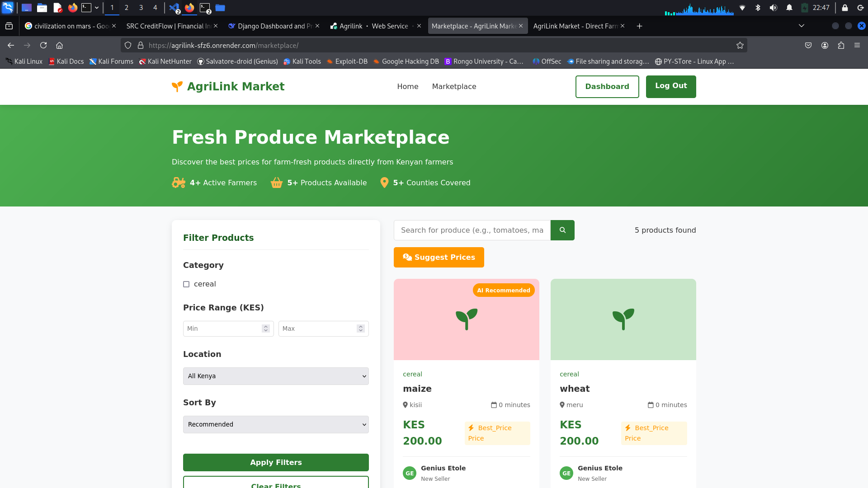Click the Min price stepper arrows

(x=266, y=328)
